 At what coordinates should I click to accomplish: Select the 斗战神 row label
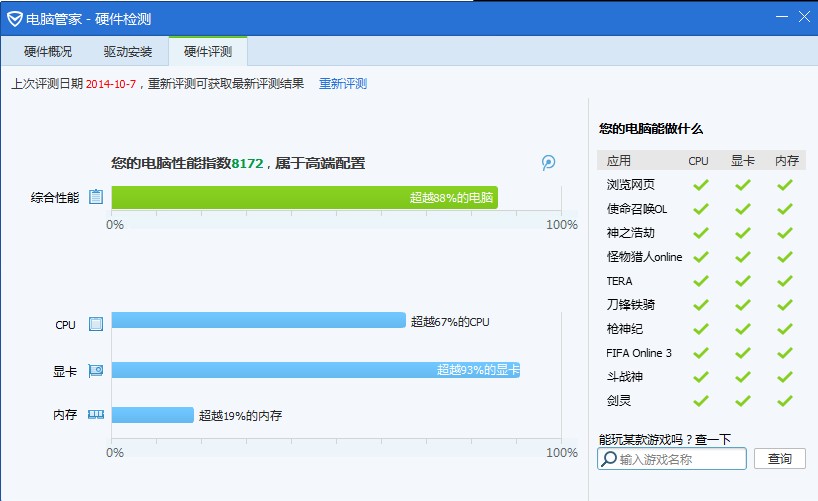click(x=624, y=377)
